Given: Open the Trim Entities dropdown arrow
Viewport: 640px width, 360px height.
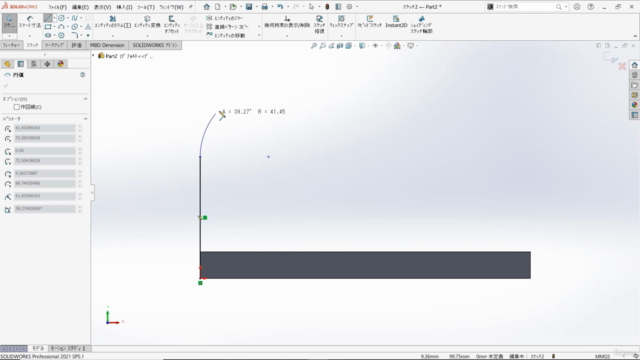Looking at the screenshot, I should pos(113,36).
